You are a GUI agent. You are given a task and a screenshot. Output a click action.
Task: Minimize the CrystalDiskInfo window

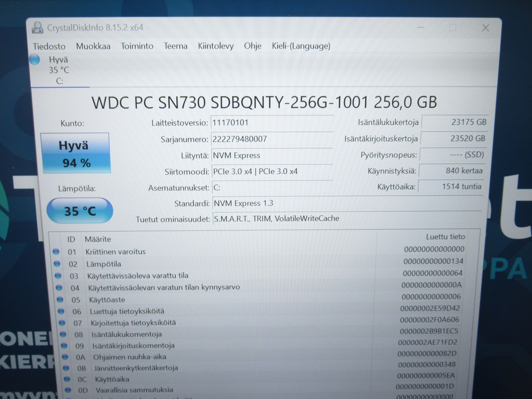pyautogui.click(x=421, y=27)
